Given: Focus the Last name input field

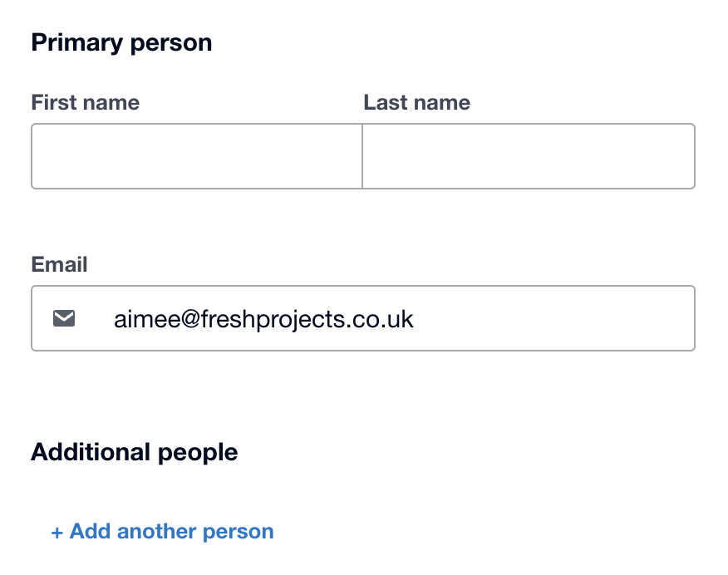Looking at the screenshot, I should click(x=529, y=156).
